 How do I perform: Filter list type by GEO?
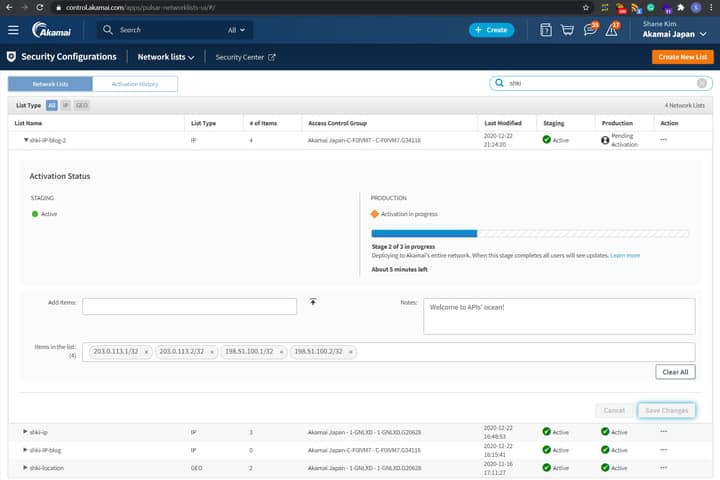pos(81,105)
